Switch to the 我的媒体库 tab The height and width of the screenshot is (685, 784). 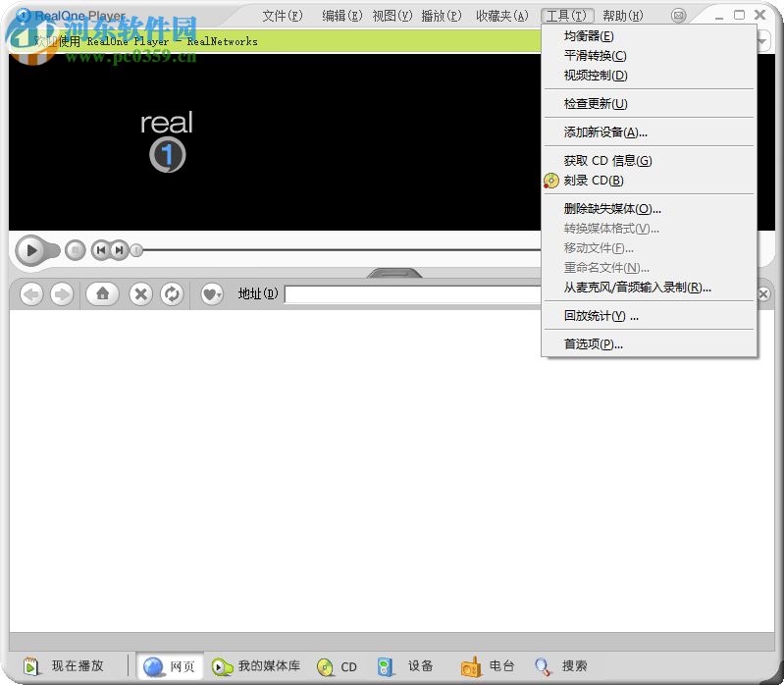coord(256,666)
